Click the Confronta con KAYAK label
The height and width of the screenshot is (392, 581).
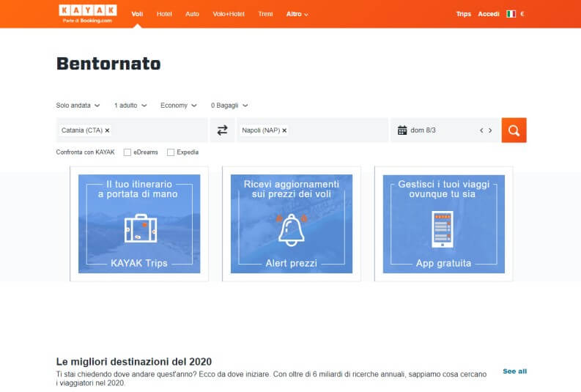[x=85, y=152]
